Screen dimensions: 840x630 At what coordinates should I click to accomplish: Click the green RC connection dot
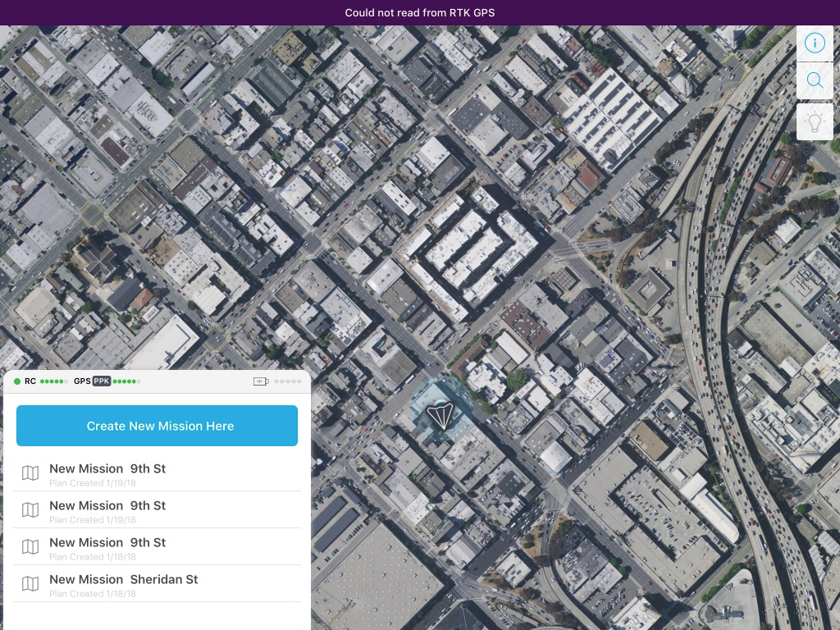pyautogui.click(x=17, y=381)
